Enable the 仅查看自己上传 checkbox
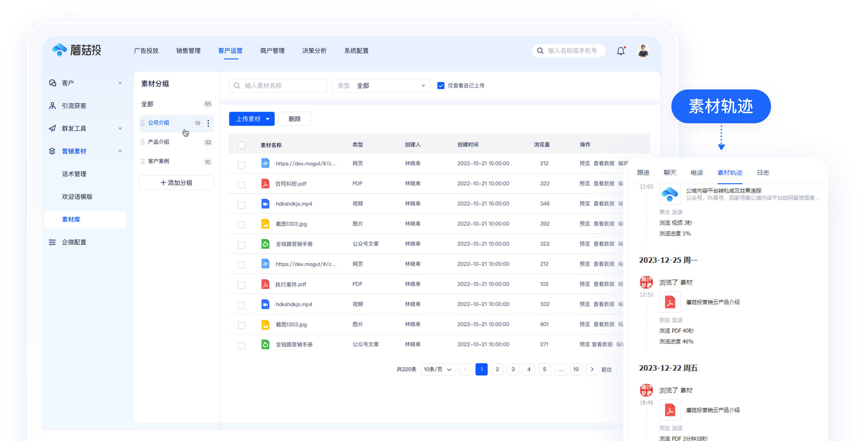868x441 pixels. coord(440,85)
